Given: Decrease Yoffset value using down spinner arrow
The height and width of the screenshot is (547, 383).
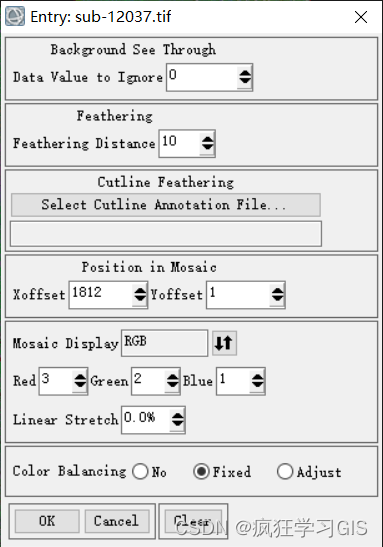Looking at the screenshot, I should click(x=277, y=299).
